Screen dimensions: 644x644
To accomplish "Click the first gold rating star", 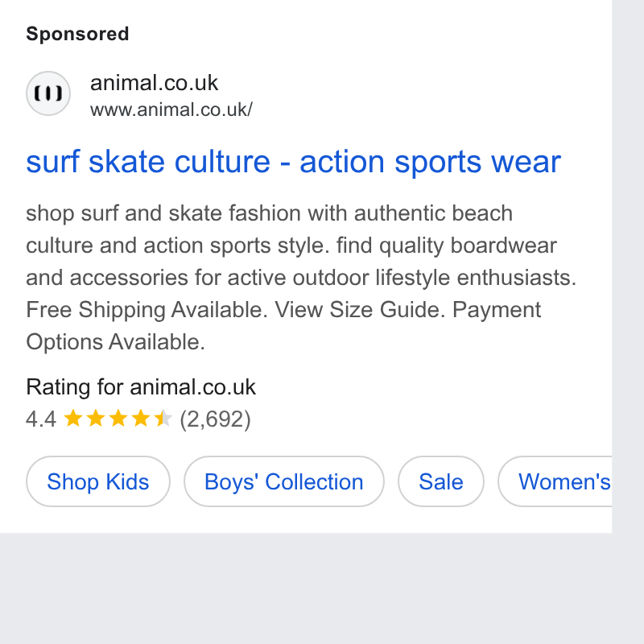I will [73, 418].
